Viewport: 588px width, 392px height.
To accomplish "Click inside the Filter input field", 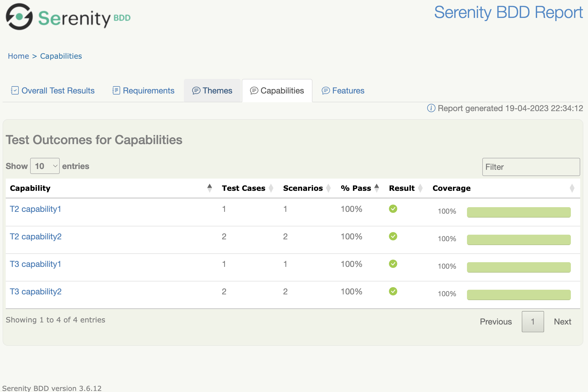I will tap(531, 167).
